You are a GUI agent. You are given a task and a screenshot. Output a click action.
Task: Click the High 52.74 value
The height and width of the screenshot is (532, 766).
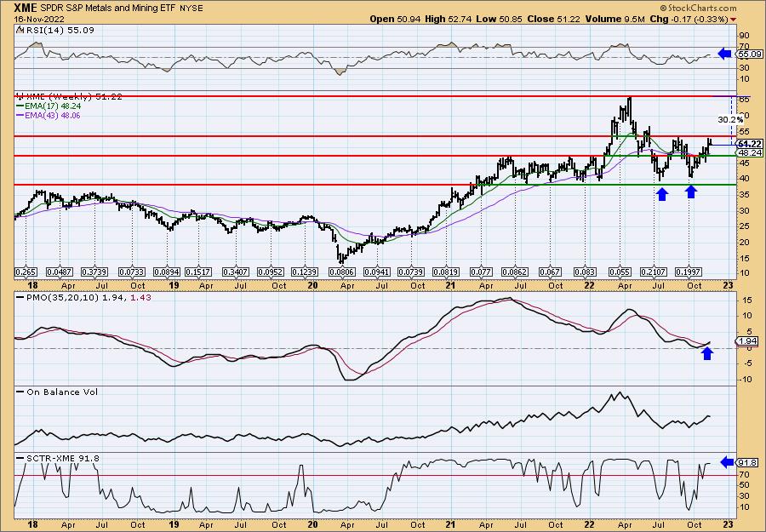pyautogui.click(x=449, y=19)
